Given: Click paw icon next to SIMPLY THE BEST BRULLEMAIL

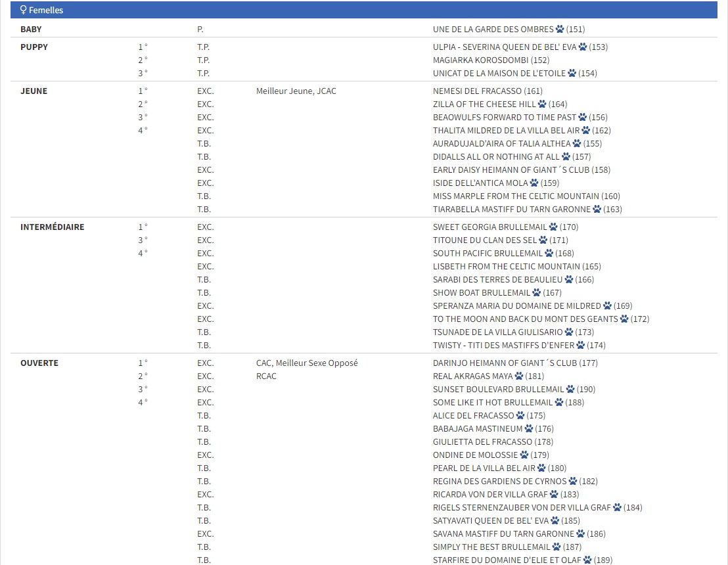Looking at the screenshot, I should (x=557, y=547).
